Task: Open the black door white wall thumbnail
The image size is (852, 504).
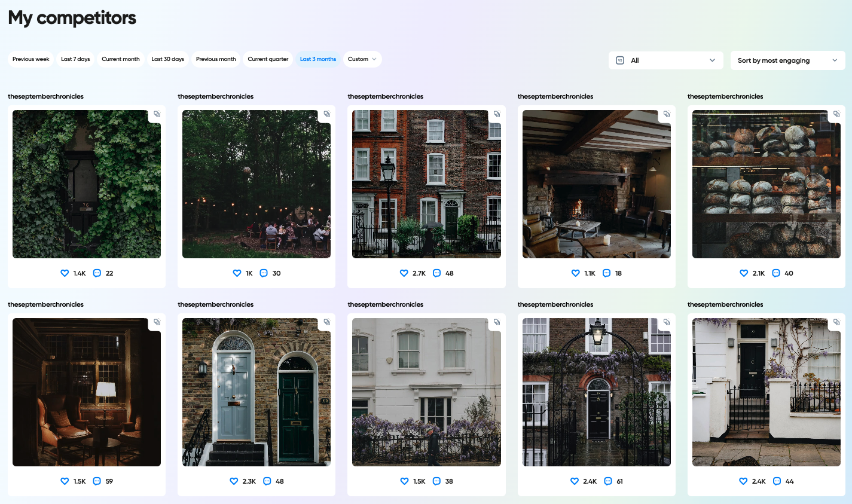Action: (767, 392)
